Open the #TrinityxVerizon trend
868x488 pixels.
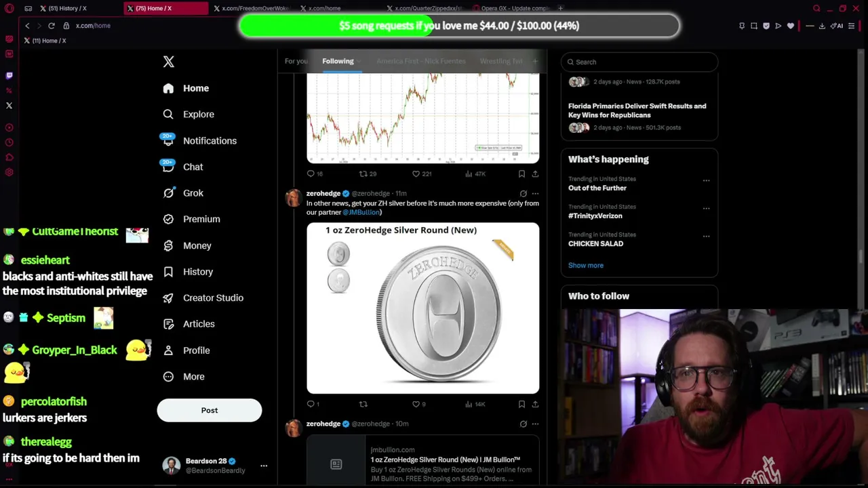click(595, 216)
